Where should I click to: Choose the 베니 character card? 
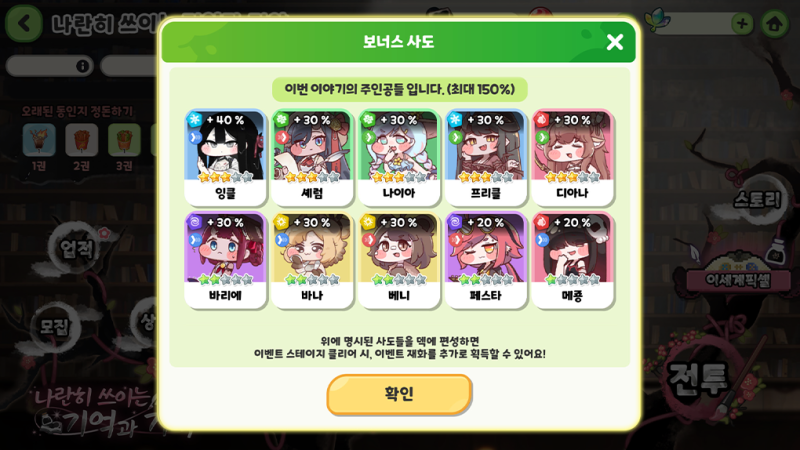pos(399,260)
